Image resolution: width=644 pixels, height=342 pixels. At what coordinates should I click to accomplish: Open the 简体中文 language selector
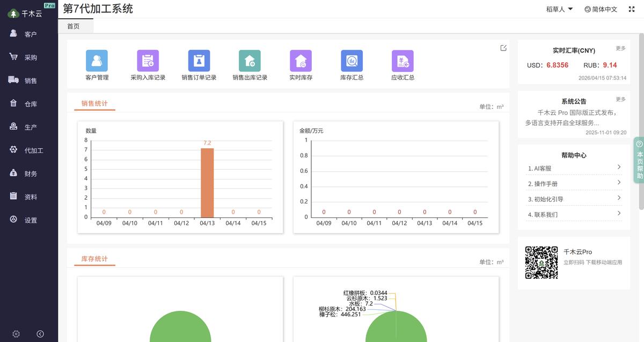(x=601, y=9)
